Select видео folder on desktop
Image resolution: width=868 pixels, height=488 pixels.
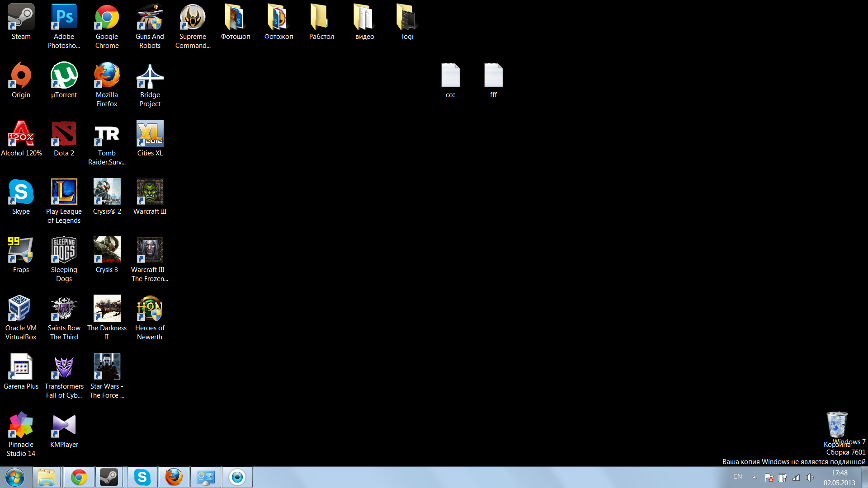364,21
